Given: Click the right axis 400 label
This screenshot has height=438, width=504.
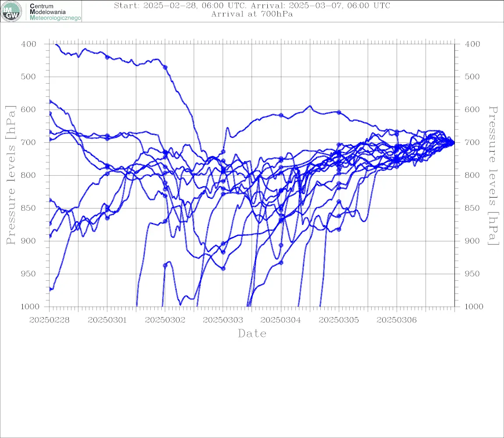Looking at the screenshot, I should pyautogui.click(x=472, y=44).
